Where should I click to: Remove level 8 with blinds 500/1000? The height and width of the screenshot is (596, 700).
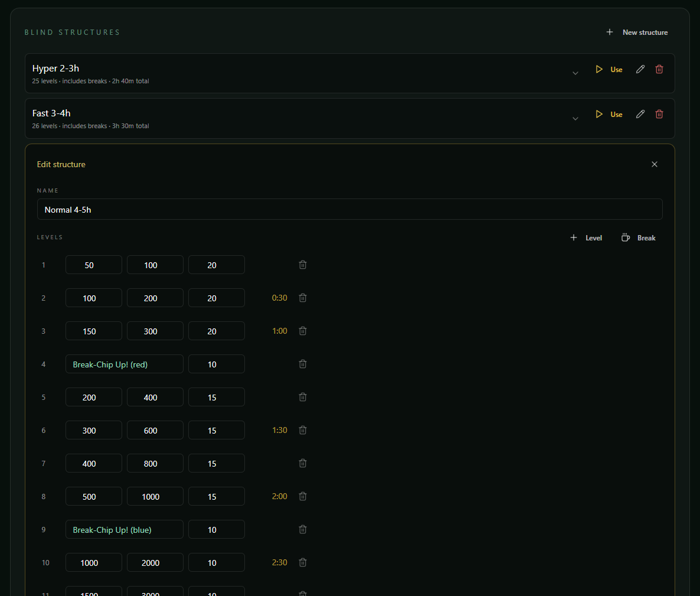(303, 496)
